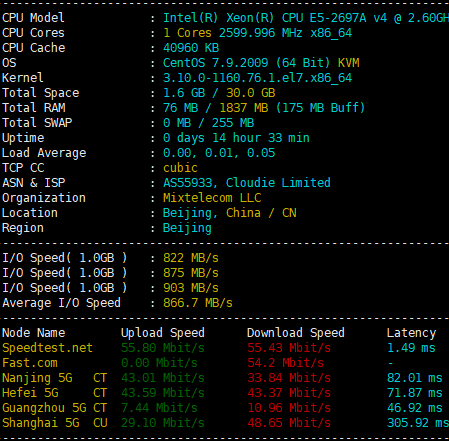Click the Total RAM label
This screenshot has width=449, height=441.
[x=34, y=108]
